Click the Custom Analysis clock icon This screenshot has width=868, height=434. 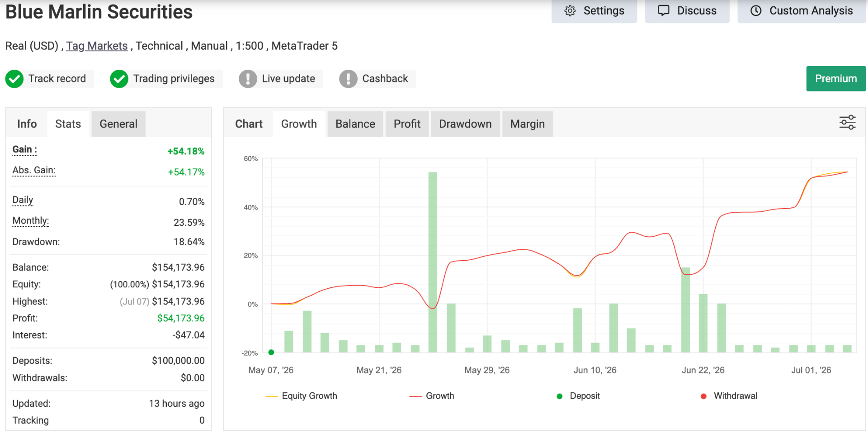pyautogui.click(x=756, y=11)
